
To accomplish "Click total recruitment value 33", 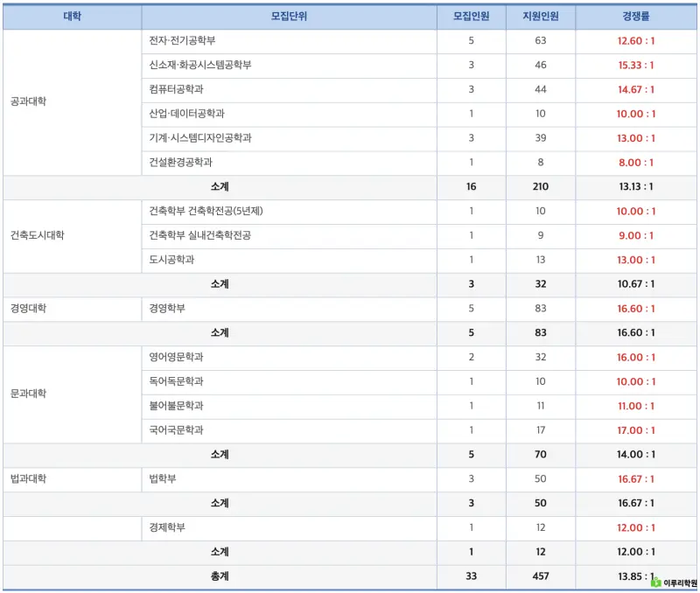I will click(x=471, y=576).
